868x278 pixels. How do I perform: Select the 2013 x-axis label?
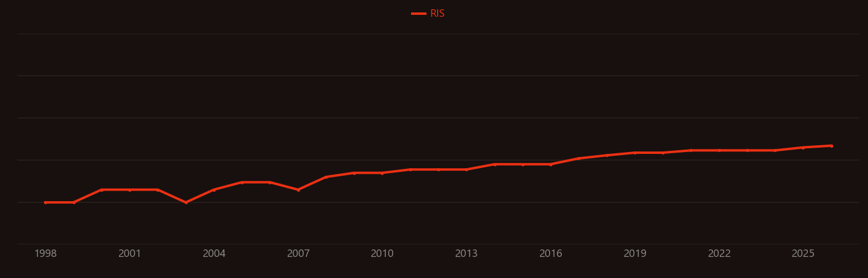coord(466,254)
